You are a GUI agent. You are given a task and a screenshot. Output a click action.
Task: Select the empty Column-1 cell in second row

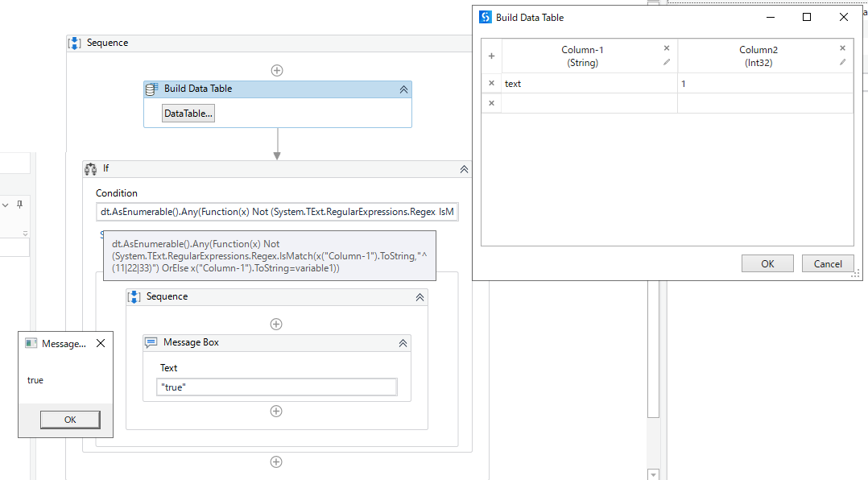[x=589, y=103]
